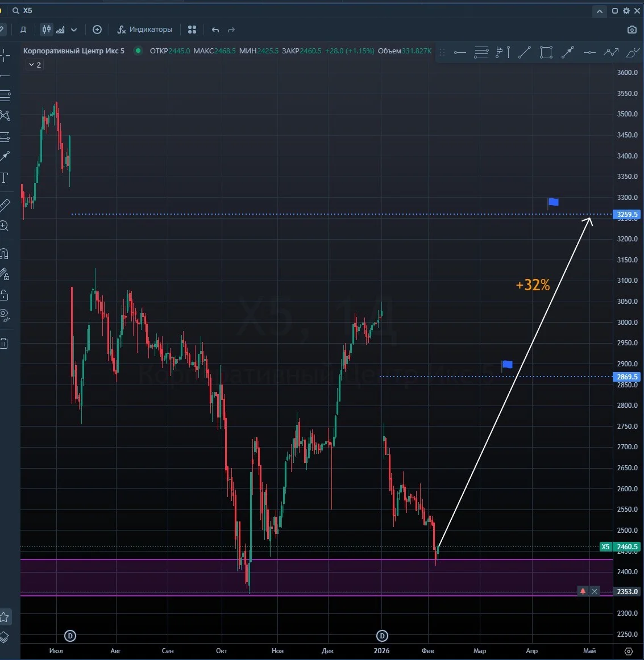
Task: Expand the chart type dropdown arrow
Action: (74, 30)
